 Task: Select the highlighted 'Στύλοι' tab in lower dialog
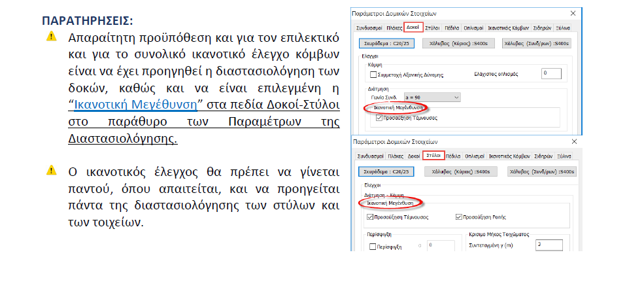click(x=432, y=156)
